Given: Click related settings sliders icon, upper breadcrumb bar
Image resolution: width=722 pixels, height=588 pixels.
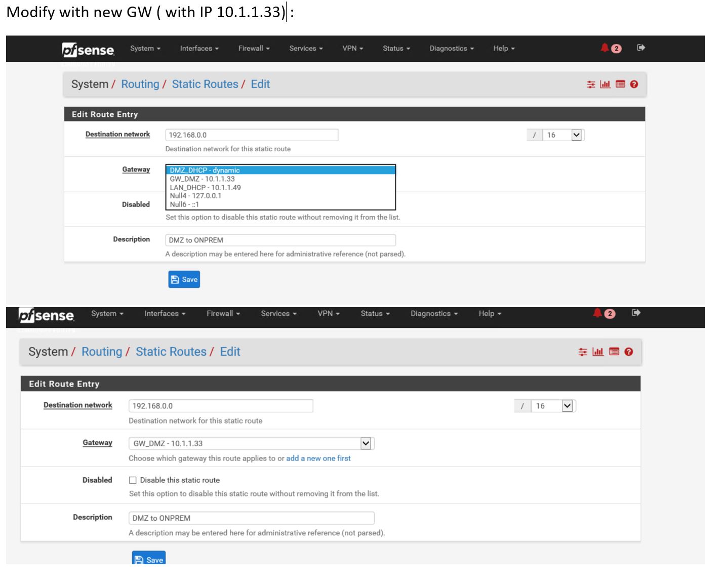Looking at the screenshot, I should pyautogui.click(x=591, y=85).
